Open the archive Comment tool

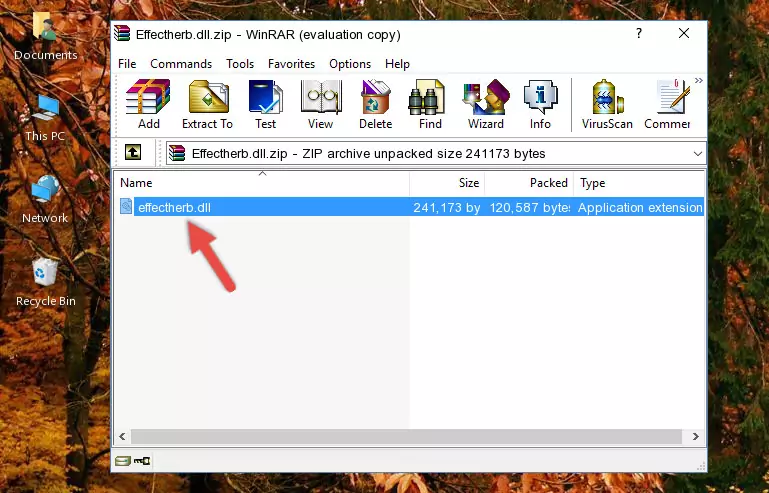667,104
